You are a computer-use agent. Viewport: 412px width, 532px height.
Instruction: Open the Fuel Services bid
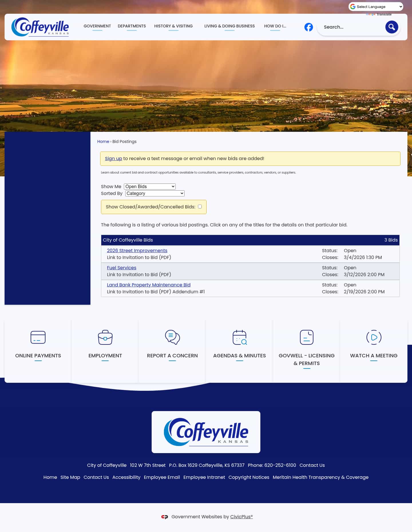pos(122,268)
